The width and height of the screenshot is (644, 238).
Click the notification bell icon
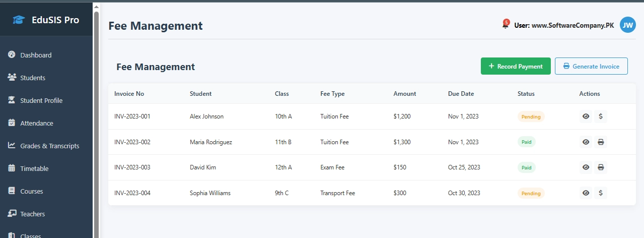(x=505, y=25)
